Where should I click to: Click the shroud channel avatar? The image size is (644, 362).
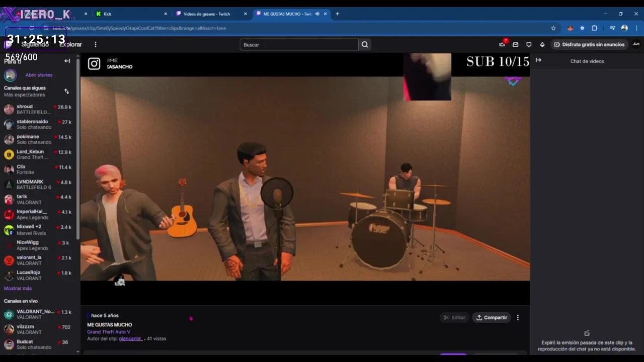[x=9, y=109]
